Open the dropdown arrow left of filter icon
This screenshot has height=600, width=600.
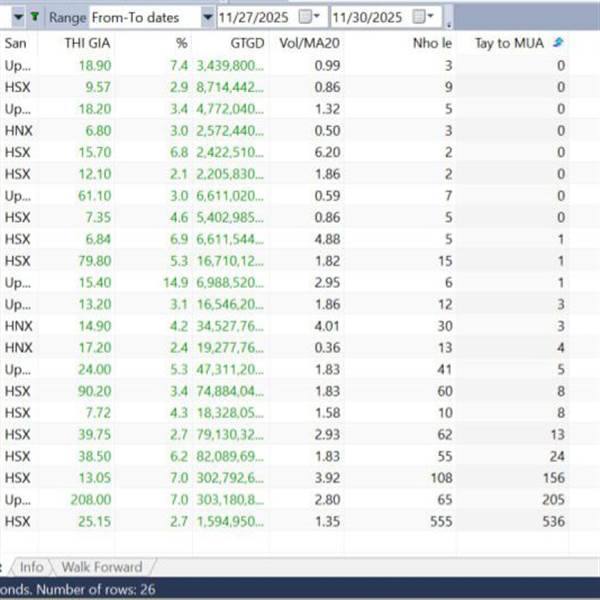point(18,17)
